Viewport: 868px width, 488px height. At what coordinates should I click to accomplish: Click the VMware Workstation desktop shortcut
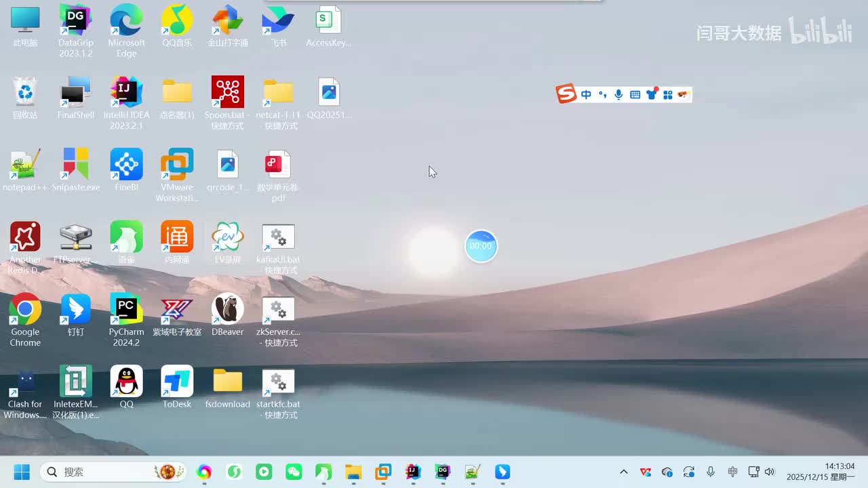point(177,176)
